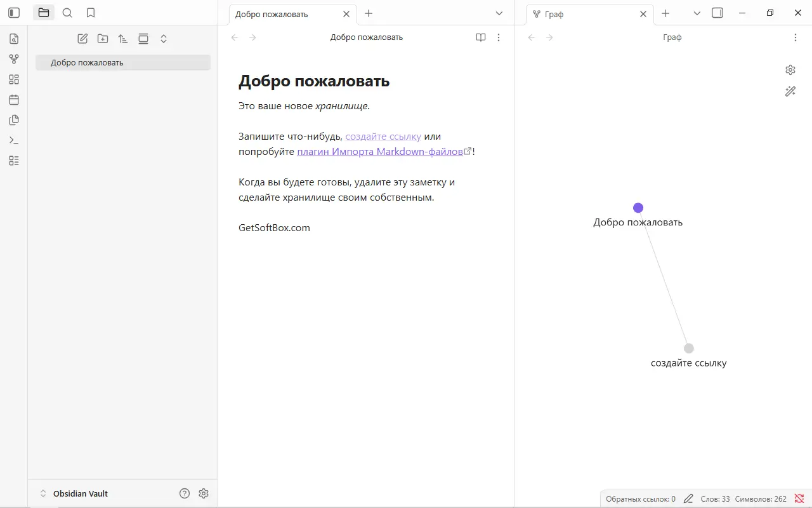Select the Добро пожаловать graph node

[x=638, y=208]
